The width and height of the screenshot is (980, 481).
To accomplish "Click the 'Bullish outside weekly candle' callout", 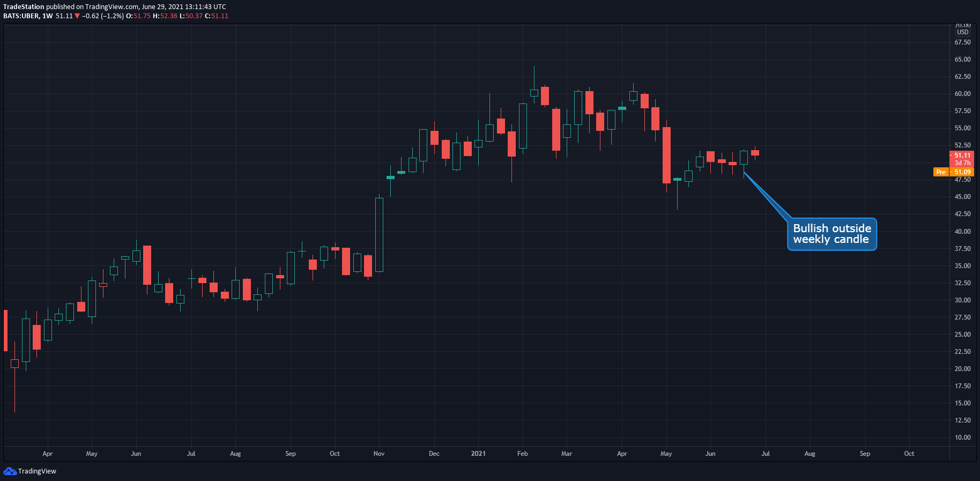I will 831,234.
